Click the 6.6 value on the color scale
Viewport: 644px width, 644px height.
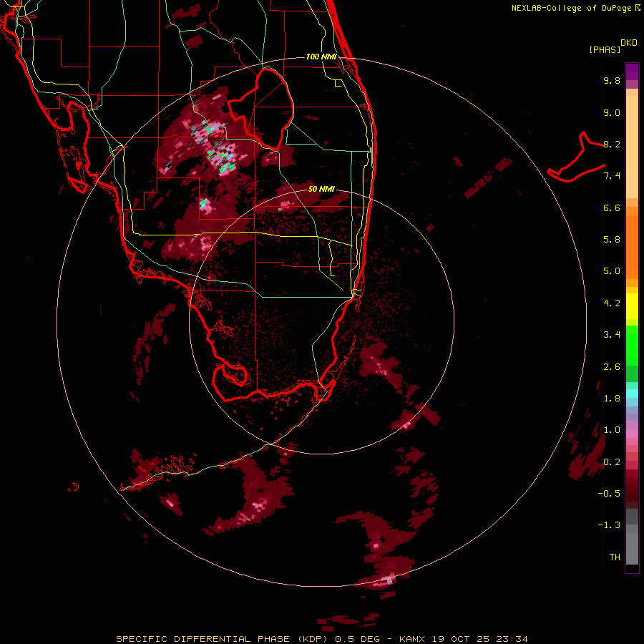pyautogui.click(x=612, y=208)
